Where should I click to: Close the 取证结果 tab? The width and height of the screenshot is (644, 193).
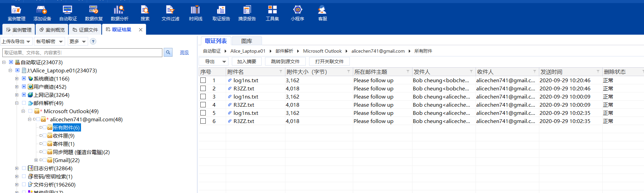pos(141,30)
